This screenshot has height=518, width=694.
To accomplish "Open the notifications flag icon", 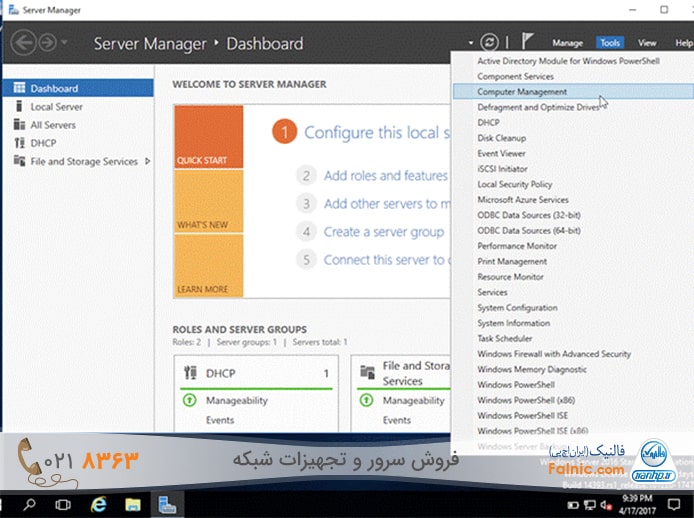I will [x=528, y=43].
